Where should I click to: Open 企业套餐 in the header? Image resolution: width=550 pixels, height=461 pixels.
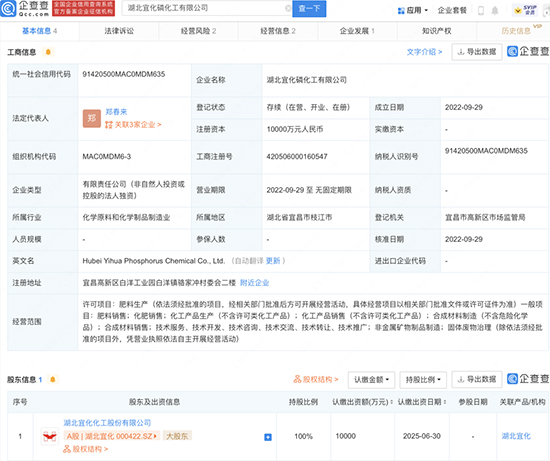coord(452,11)
